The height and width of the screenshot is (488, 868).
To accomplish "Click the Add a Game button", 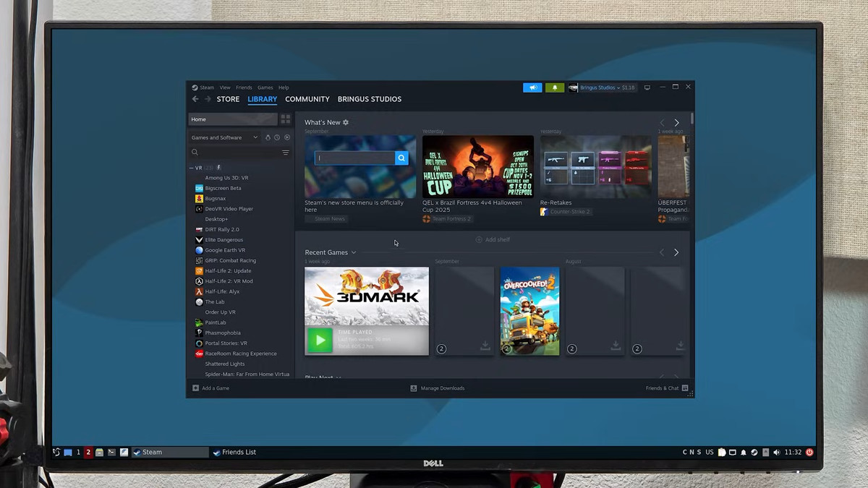I will [x=211, y=388].
